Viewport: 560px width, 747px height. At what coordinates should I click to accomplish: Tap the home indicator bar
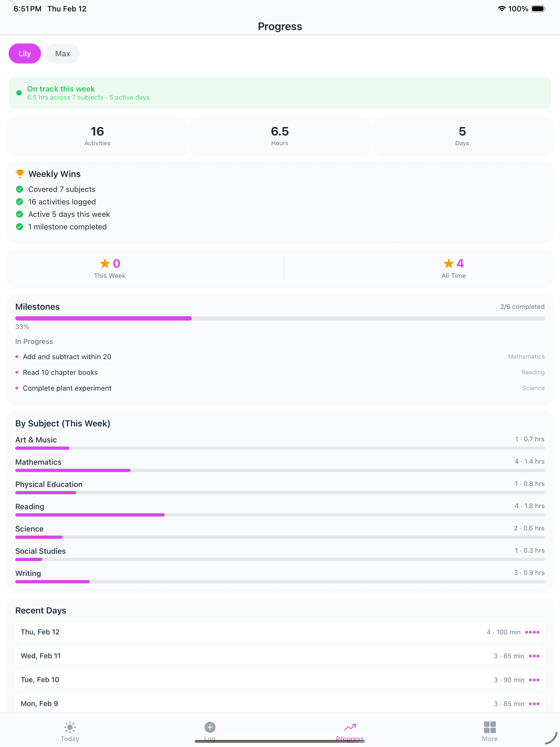coord(280,741)
